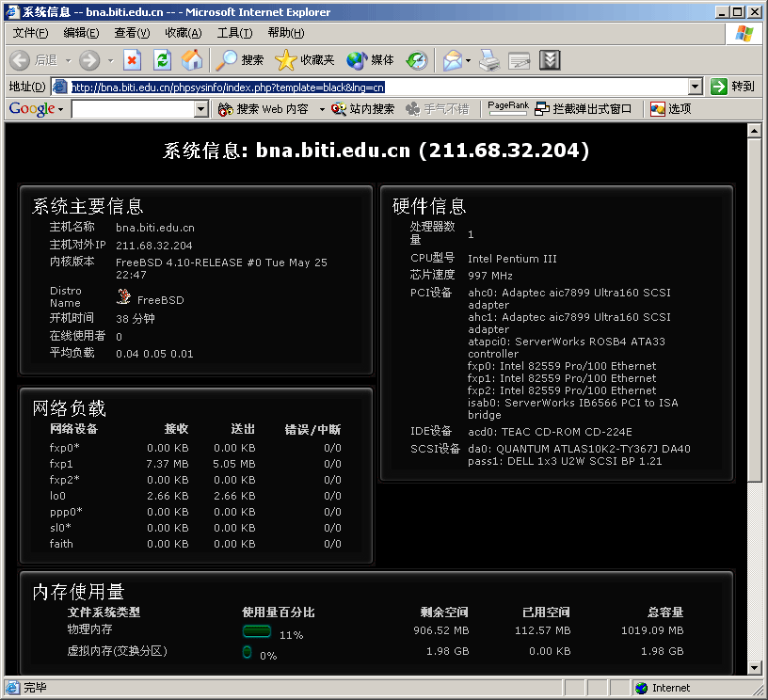The image size is (768, 700).
Task: Open Google search box dropdown
Action: click(200, 109)
